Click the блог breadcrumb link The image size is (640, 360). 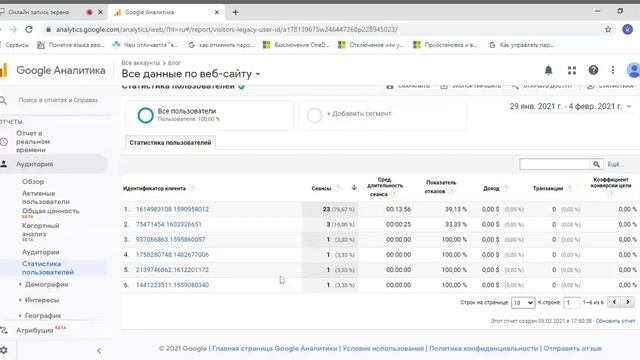pyautogui.click(x=174, y=63)
